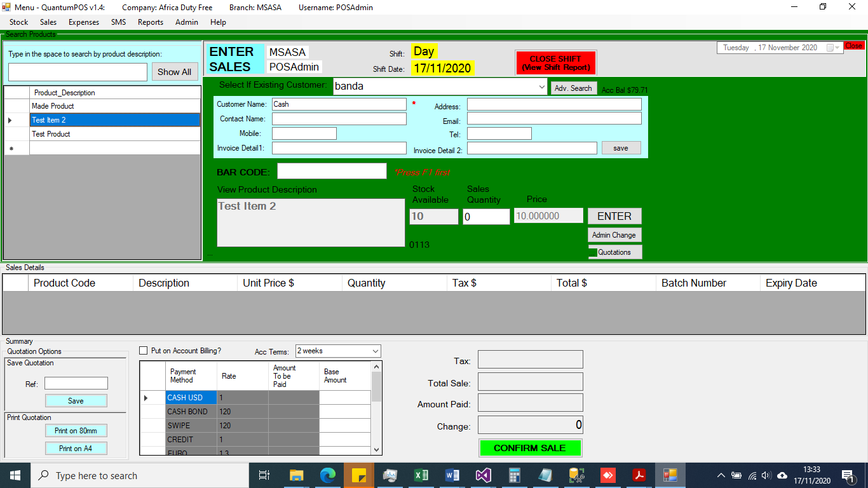Click the Quotations button
Screen dimensions: 868x488
[614, 252]
